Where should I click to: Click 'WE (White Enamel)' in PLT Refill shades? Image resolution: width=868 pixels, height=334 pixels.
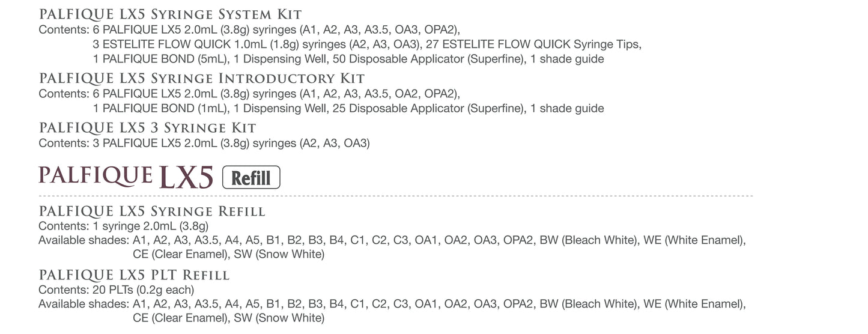[x=694, y=304]
